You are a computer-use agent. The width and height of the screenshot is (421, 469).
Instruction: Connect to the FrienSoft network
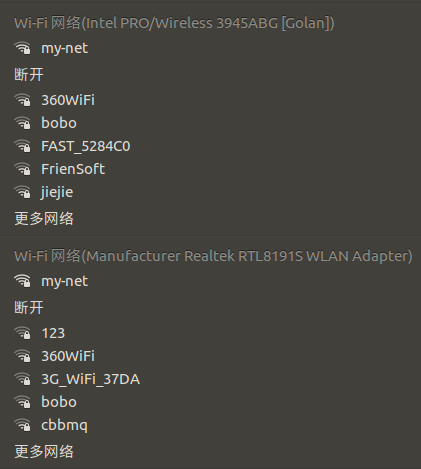210,169
